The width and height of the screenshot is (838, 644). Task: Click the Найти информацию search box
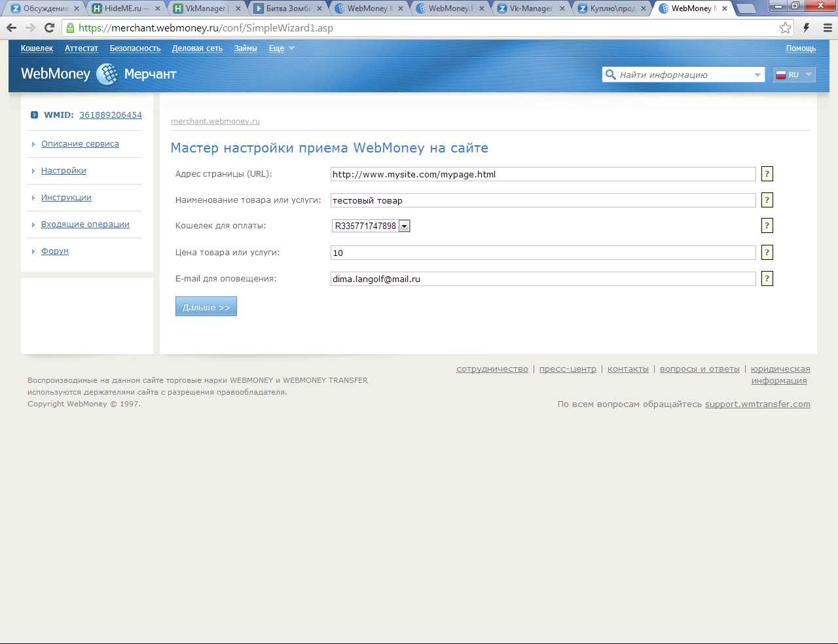pos(683,75)
